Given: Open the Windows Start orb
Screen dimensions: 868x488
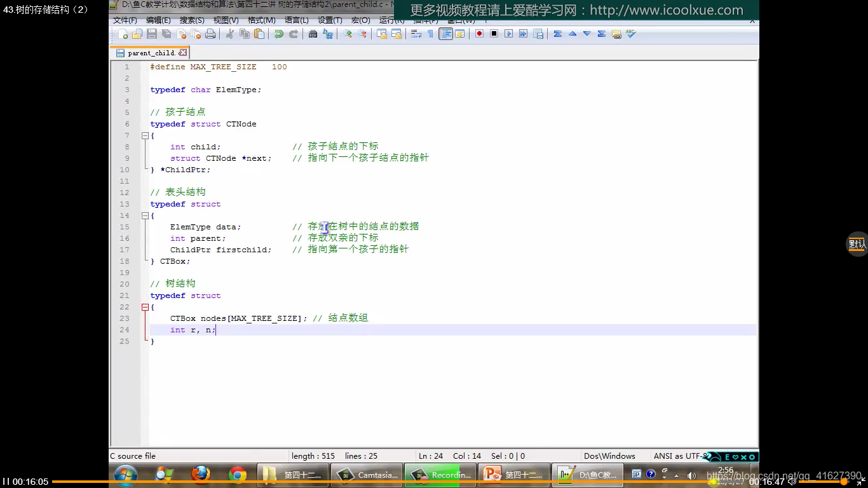Looking at the screenshot, I should click(126, 475).
